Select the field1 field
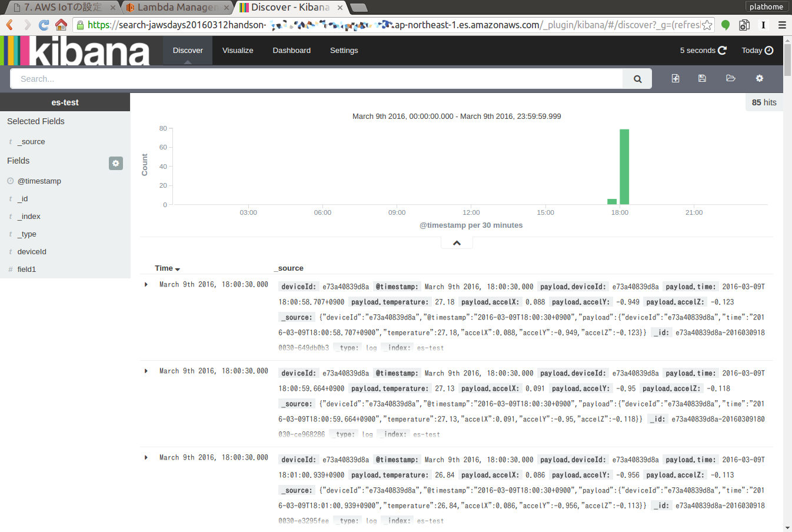792x532 pixels. 26,270
